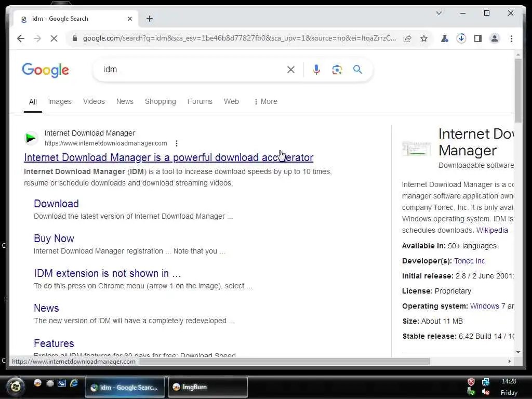The image size is (532, 399).
Task: Expand the More search filters
Action: pos(266,101)
